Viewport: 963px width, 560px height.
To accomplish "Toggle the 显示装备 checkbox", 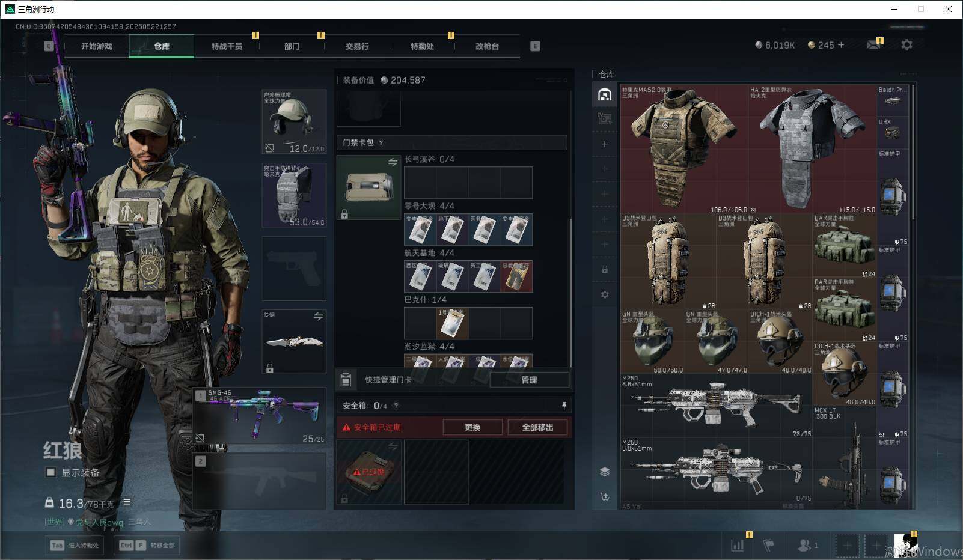I will [51, 472].
